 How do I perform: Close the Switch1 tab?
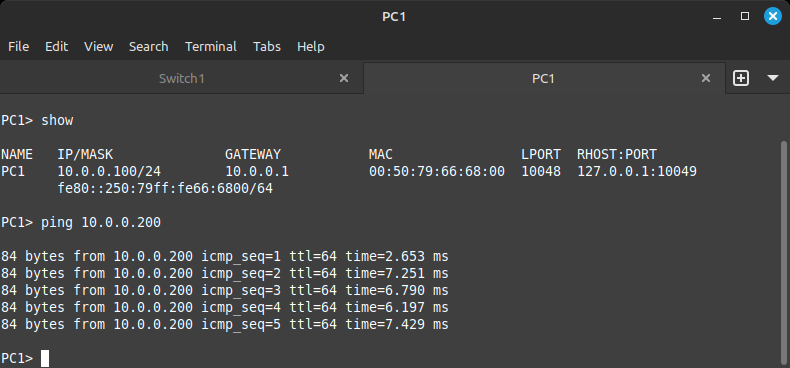click(x=344, y=78)
